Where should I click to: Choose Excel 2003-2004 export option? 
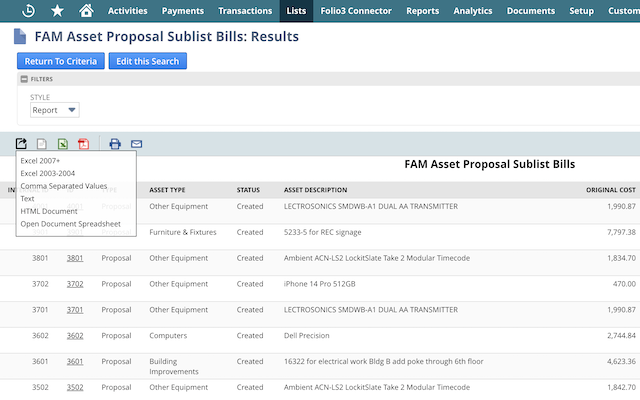(48, 173)
